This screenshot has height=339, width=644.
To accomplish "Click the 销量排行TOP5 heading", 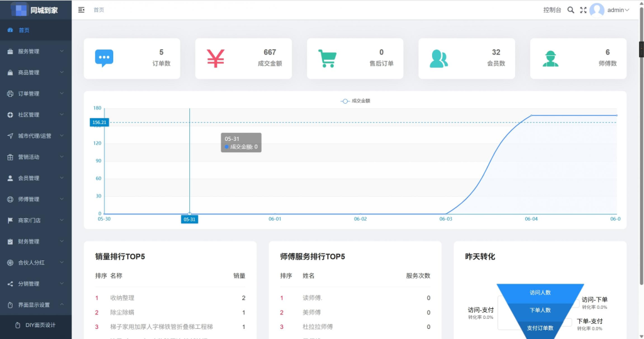I will pyautogui.click(x=120, y=257).
